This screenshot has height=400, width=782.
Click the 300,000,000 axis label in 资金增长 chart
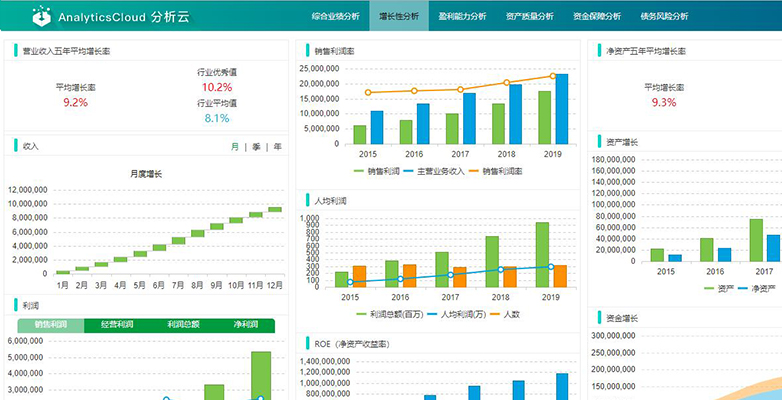613,335
